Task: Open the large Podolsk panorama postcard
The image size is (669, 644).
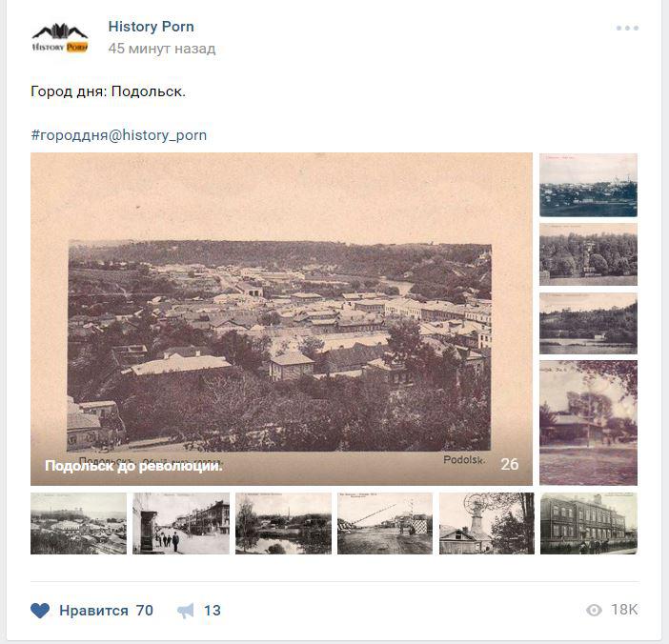Action: [281, 319]
